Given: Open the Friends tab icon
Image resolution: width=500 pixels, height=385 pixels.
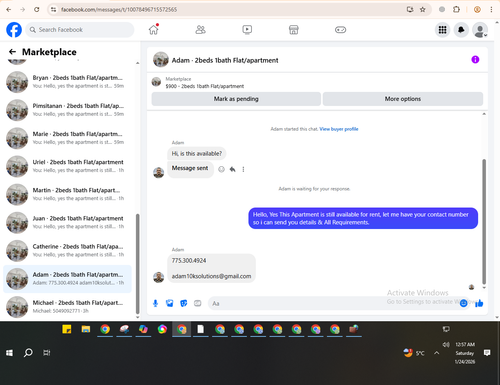Looking at the screenshot, I should (200, 30).
